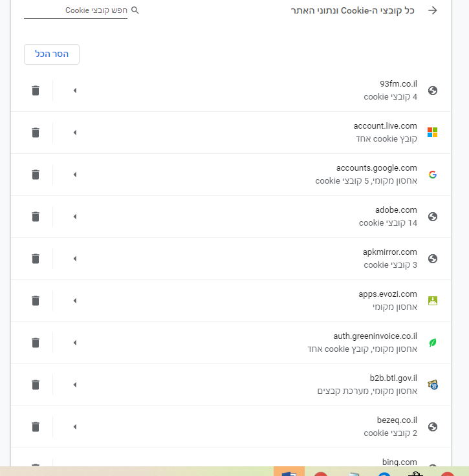The width and height of the screenshot is (469, 476).
Task: Delete cookies for 93fm.co.il
Action: pos(36,91)
